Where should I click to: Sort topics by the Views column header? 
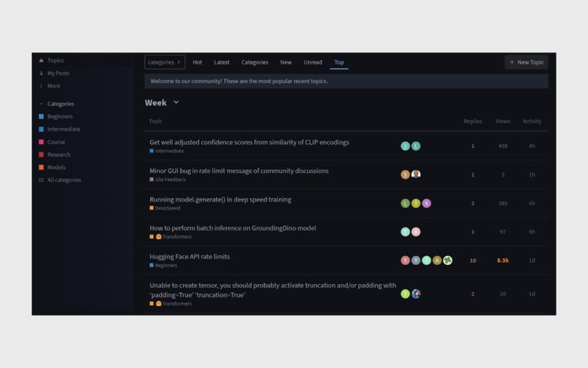tap(503, 121)
